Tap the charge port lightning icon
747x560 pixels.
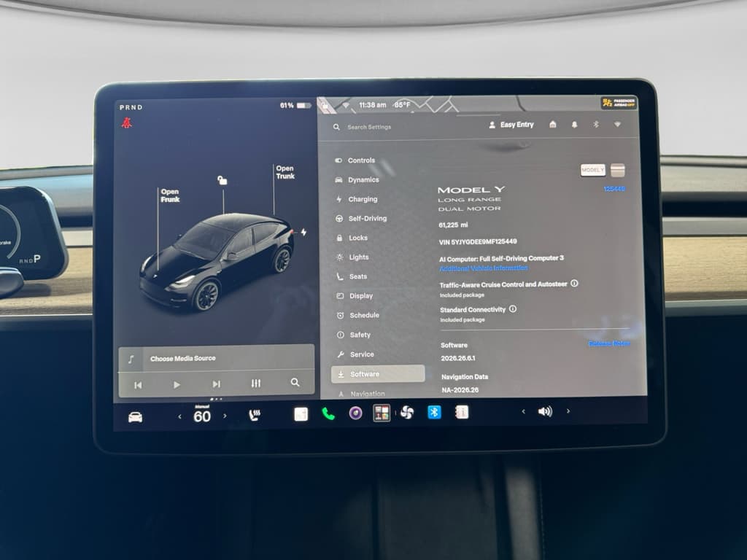[303, 233]
